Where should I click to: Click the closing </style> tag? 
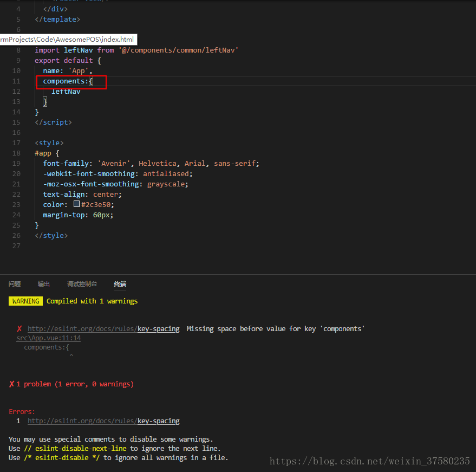click(51, 235)
